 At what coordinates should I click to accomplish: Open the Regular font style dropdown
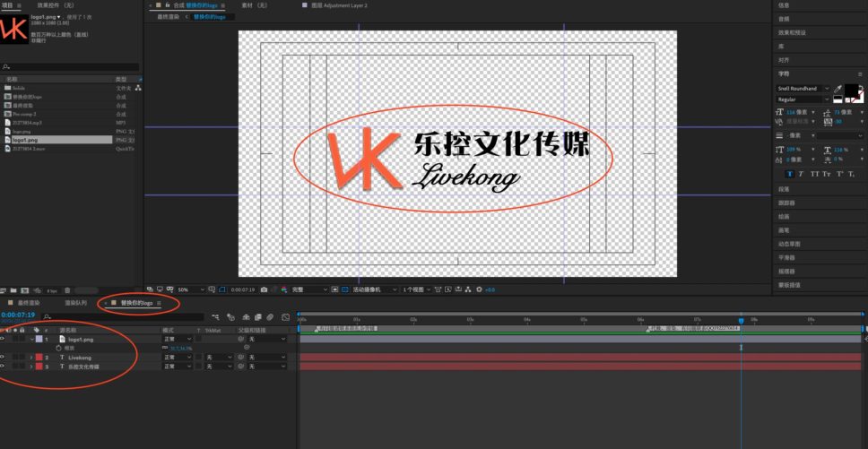tap(803, 99)
